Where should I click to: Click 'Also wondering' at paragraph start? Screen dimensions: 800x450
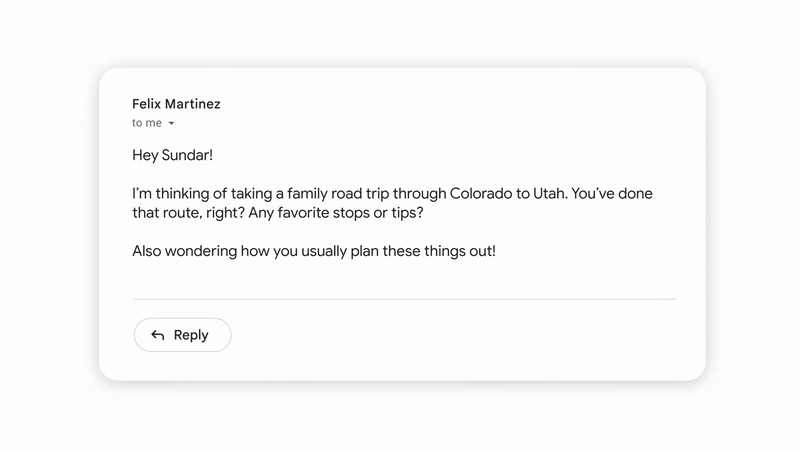[185, 252]
